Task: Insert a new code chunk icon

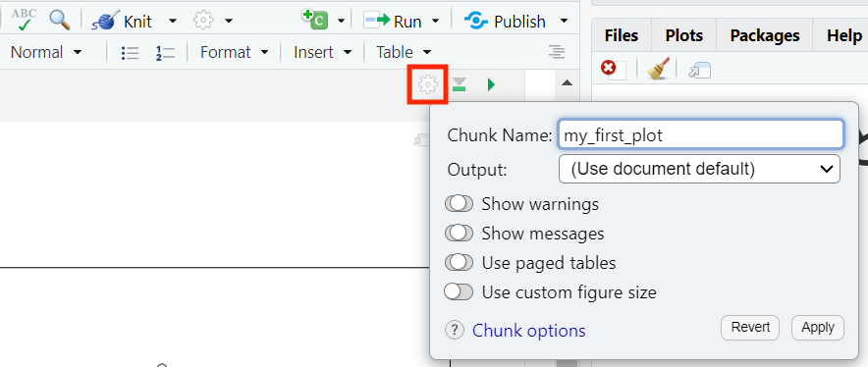Action: 314,20
